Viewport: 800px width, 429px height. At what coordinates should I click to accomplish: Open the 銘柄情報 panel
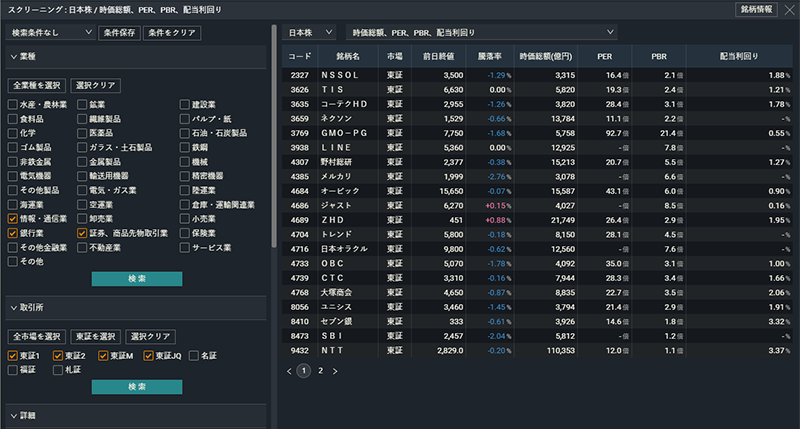[756, 9]
